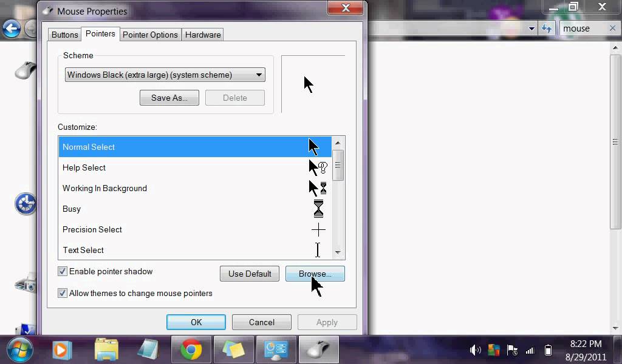622x364 pixels.
Task: Click the volume speaker tray icon
Action: tap(475, 350)
